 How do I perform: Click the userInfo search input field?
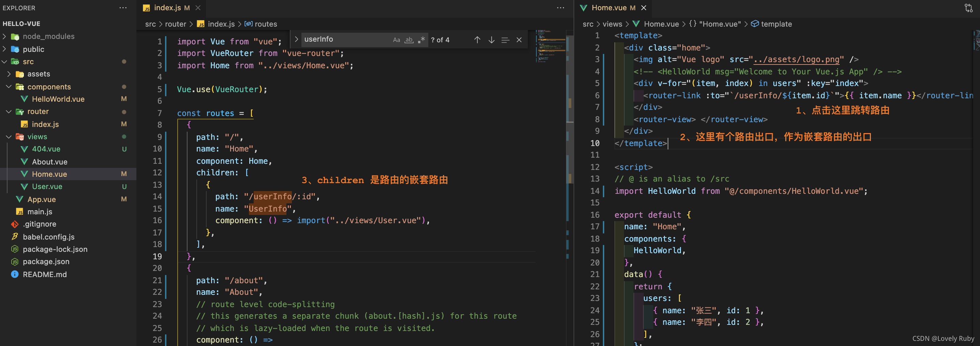[x=346, y=39]
